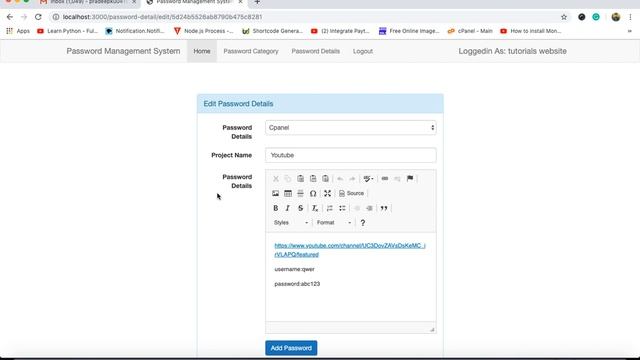Open Apps bookmarks shortcut
Image resolution: width=640 pixels, height=360 pixels.
(18, 31)
